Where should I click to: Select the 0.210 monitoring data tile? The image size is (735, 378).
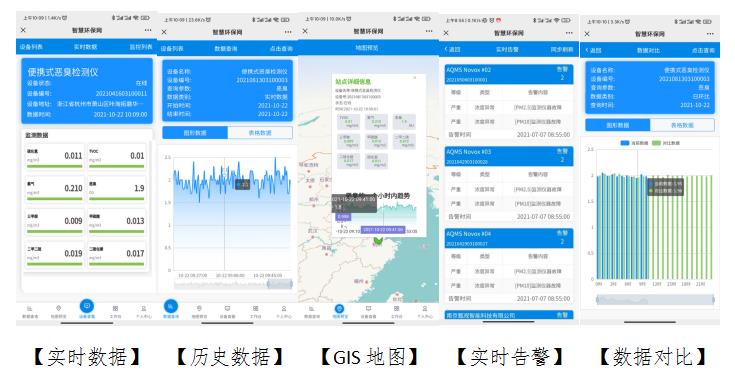pyautogui.click(x=55, y=189)
